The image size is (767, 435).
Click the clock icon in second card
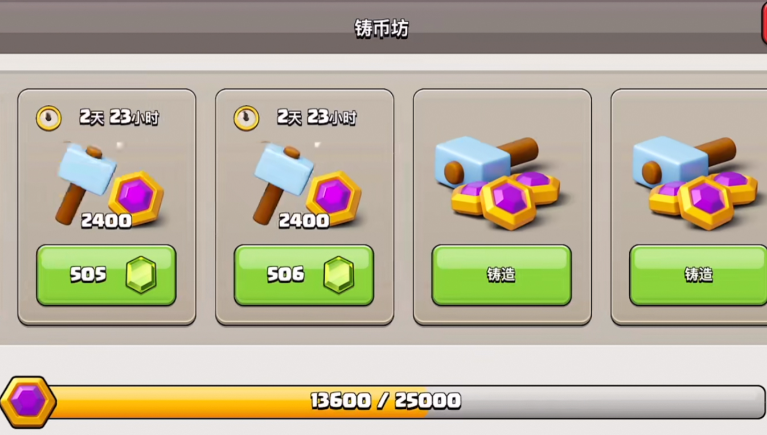tap(246, 118)
